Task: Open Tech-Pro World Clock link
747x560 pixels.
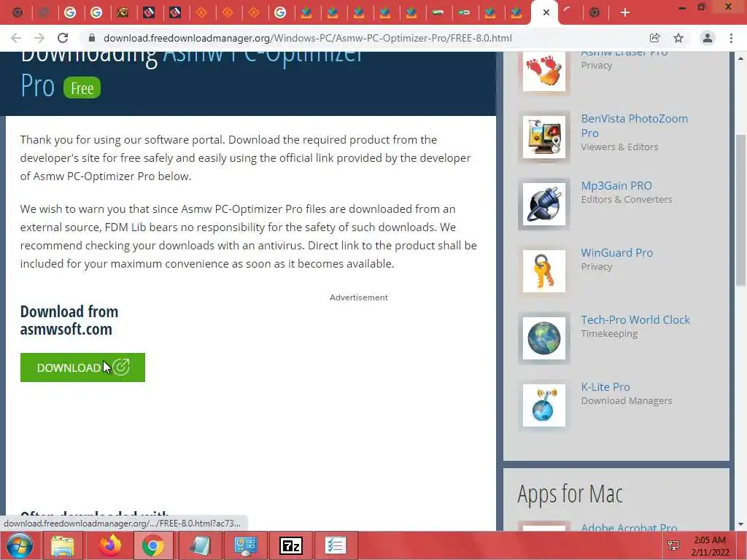Action: pyautogui.click(x=635, y=319)
